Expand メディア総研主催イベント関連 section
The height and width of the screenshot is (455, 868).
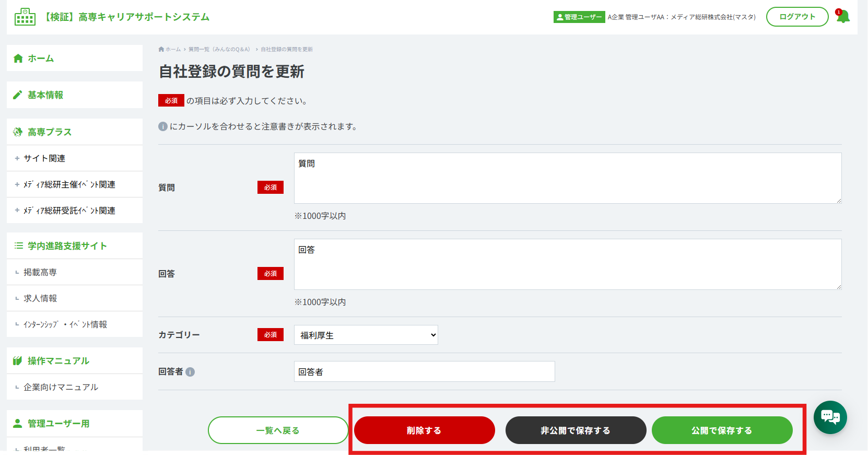(x=75, y=184)
